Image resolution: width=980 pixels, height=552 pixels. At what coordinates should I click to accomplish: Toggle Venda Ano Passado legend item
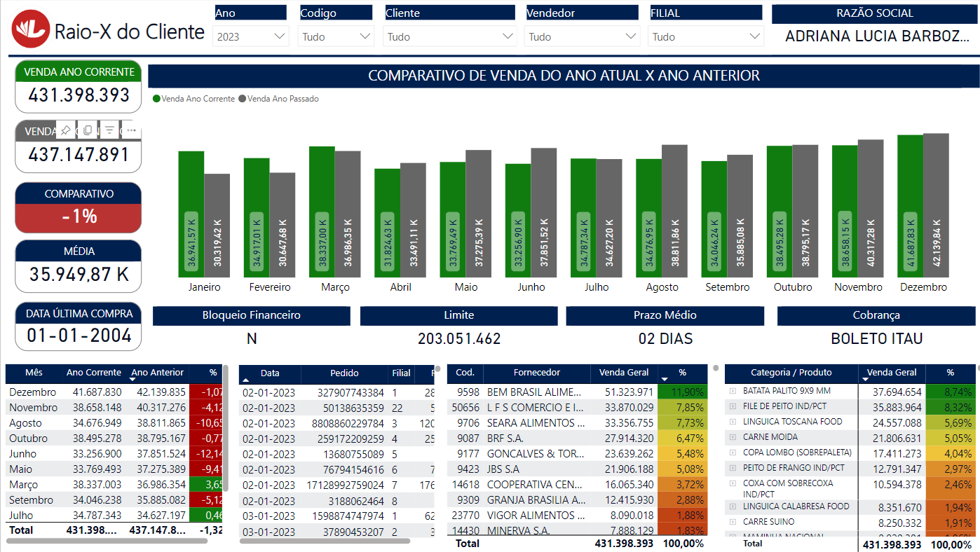[279, 99]
